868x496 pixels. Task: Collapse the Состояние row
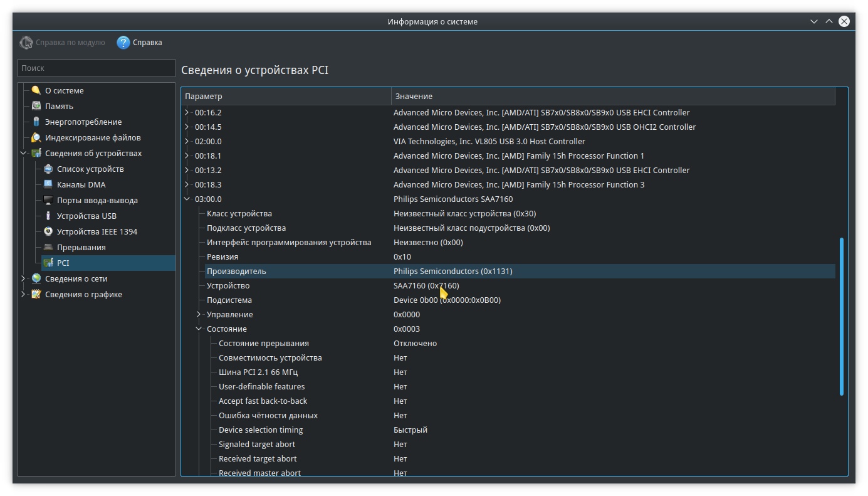(199, 329)
